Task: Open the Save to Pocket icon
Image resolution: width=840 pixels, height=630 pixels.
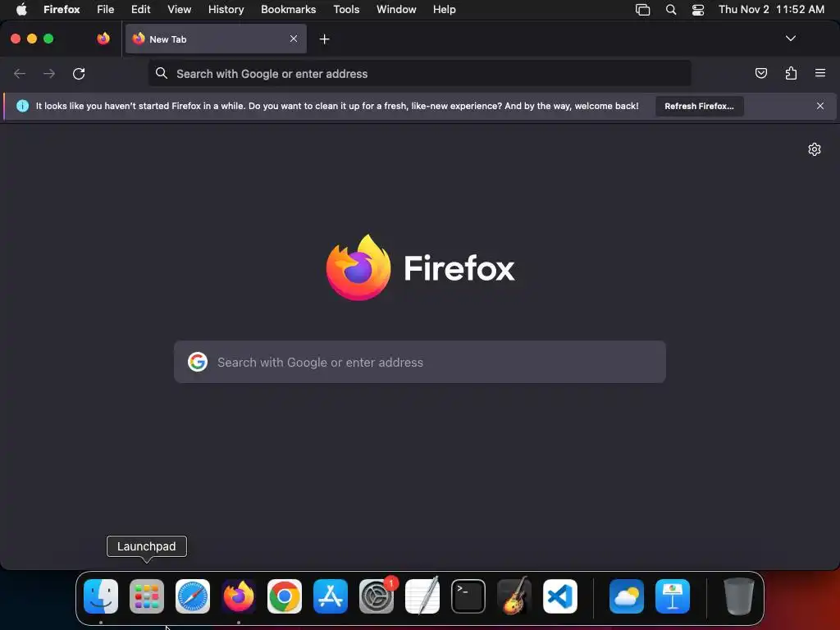Action: (760, 73)
